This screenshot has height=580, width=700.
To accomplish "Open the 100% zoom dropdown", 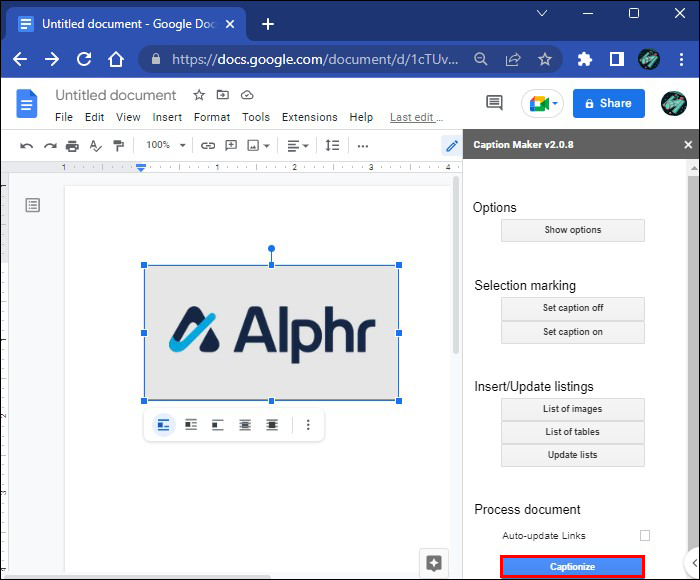I will pyautogui.click(x=166, y=146).
